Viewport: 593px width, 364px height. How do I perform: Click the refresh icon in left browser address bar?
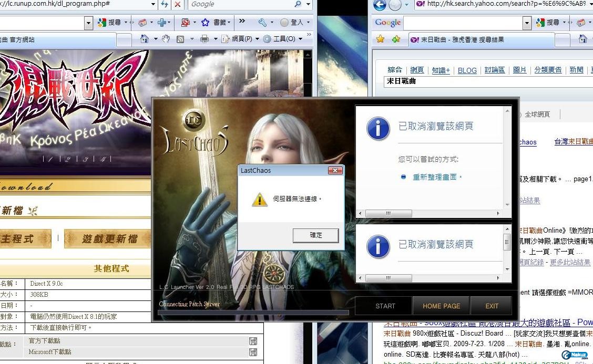click(165, 4)
